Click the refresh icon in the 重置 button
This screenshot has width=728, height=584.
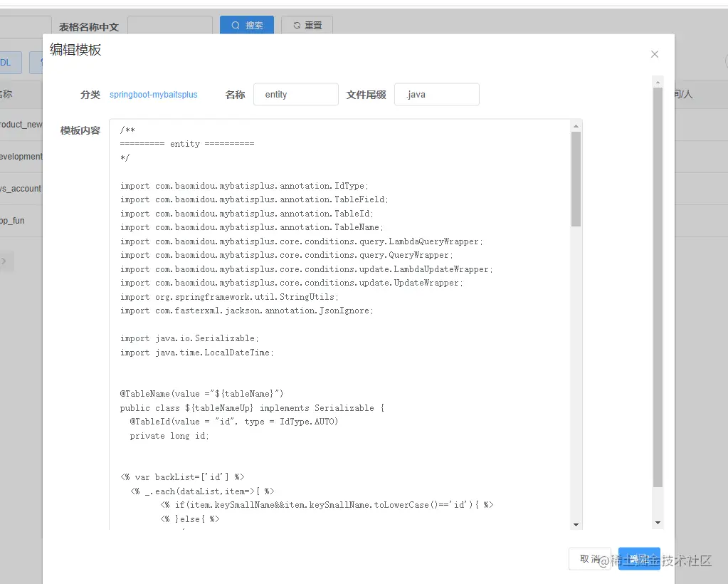click(297, 25)
